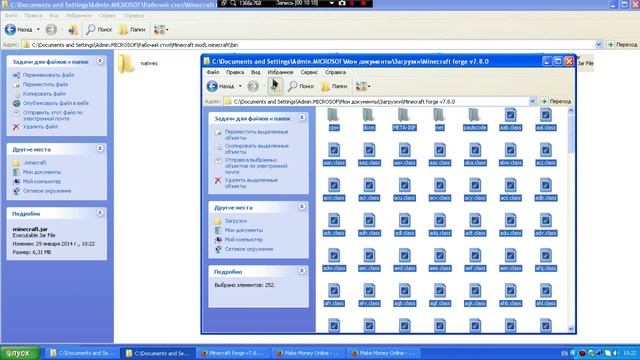Open Правка menu in Minecraft forge window

pyautogui.click(x=235, y=72)
